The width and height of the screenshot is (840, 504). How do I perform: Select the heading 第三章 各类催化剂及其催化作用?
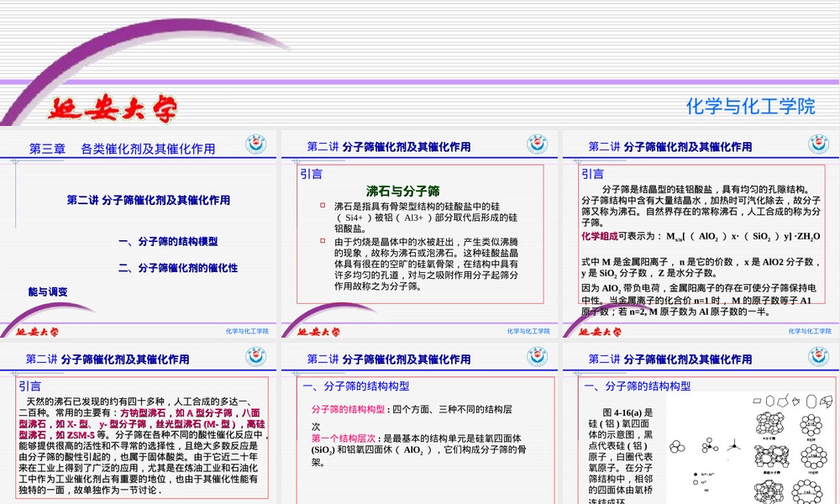point(122,149)
